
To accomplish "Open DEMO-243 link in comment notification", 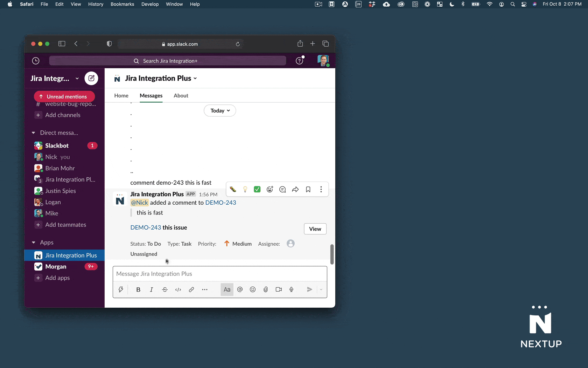I will (x=220, y=203).
